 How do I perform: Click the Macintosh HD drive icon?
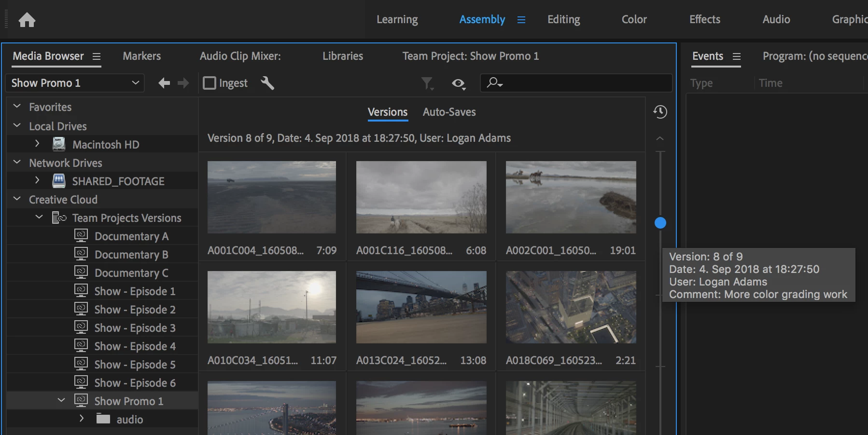coord(59,144)
